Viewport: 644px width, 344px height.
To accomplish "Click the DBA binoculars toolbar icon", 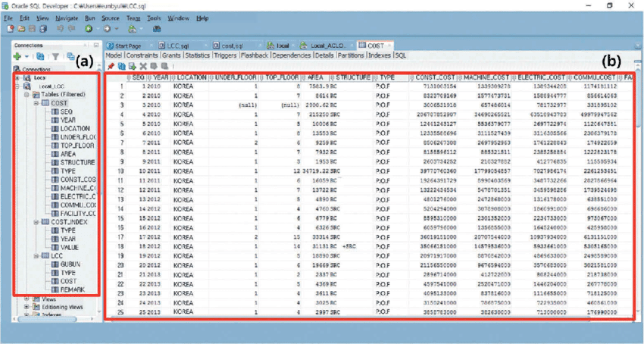I will coord(157,29).
